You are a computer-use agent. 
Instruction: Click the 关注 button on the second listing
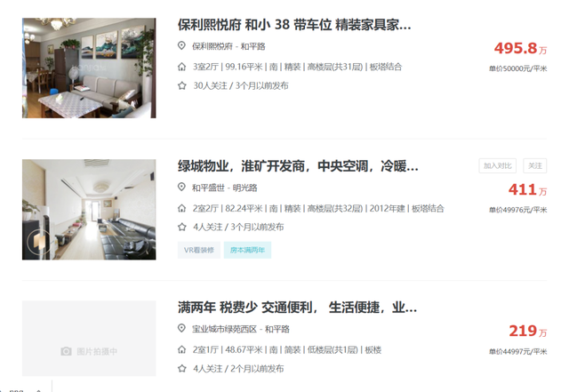pos(535,166)
